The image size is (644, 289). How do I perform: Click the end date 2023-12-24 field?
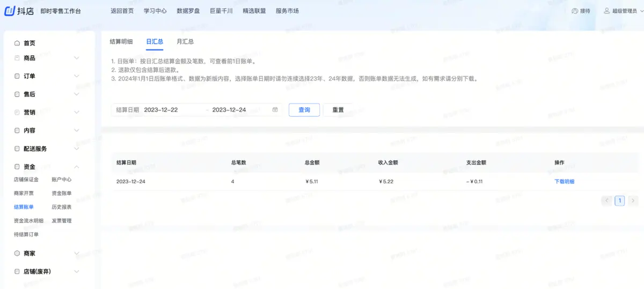pyautogui.click(x=229, y=109)
